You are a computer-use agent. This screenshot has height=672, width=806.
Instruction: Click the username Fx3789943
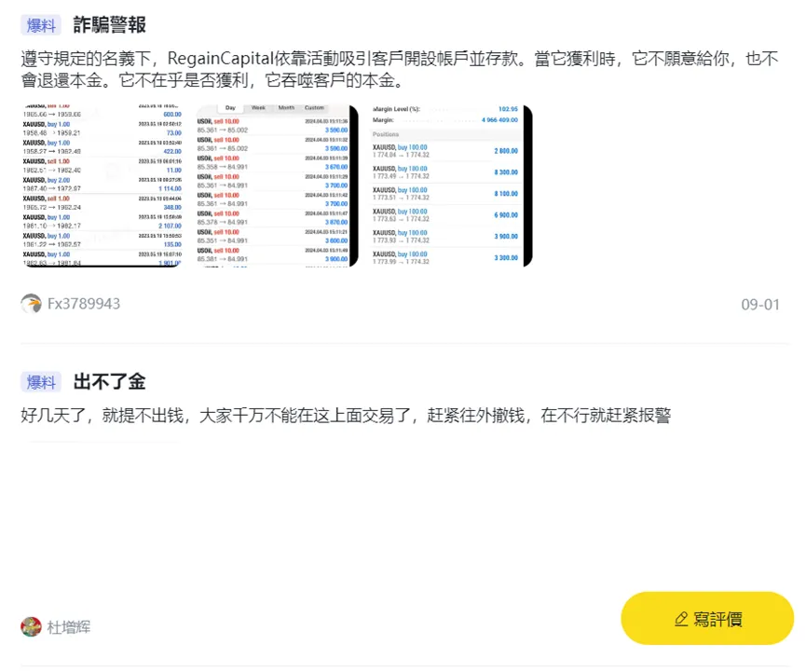point(84,304)
